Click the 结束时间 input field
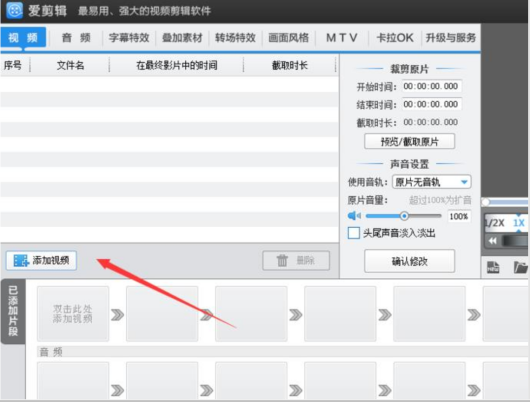The image size is (530, 403). tap(432, 104)
